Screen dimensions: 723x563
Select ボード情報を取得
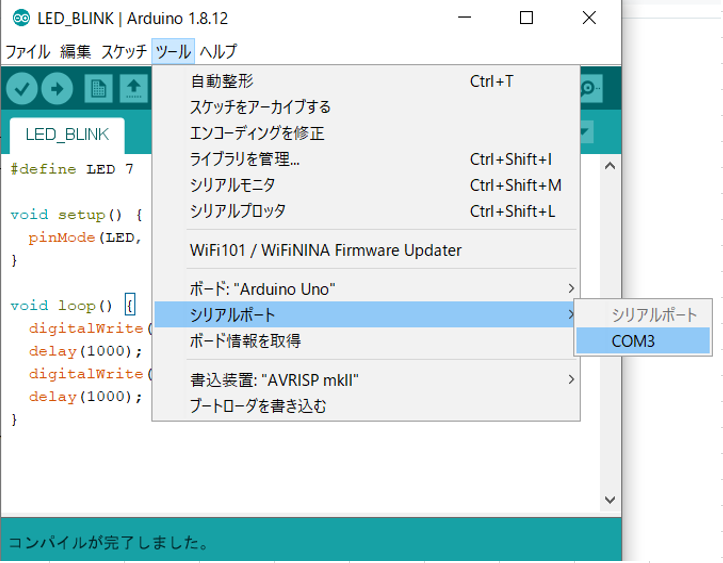(x=367, y=341)
